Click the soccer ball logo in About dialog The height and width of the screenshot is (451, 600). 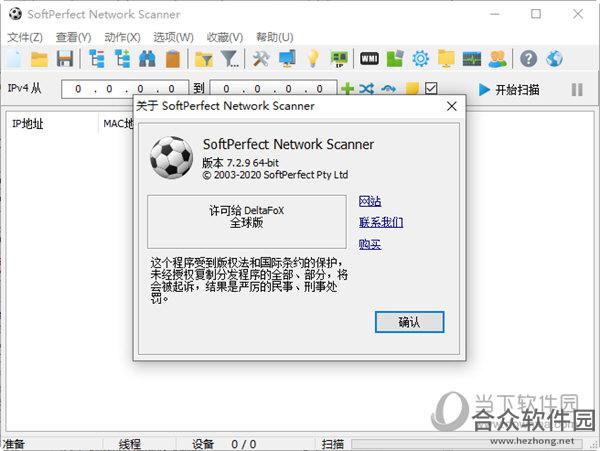point(171,157)
